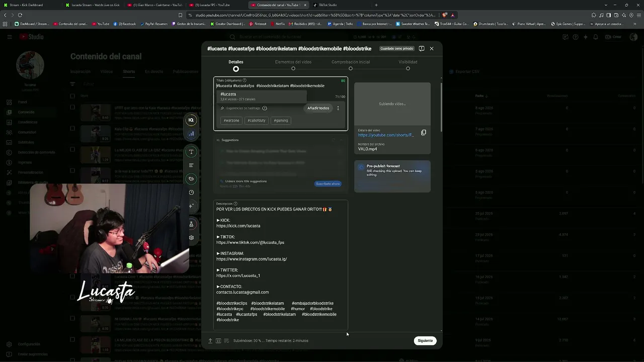
Task: Open the vidIQ sparkle AI icon
Action: coord(191,206)
